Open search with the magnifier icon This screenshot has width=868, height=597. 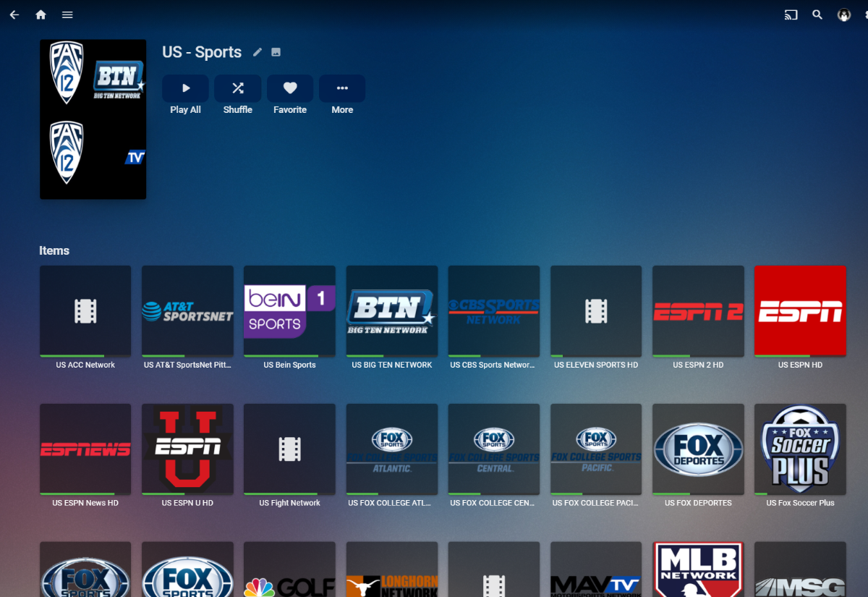817,14
